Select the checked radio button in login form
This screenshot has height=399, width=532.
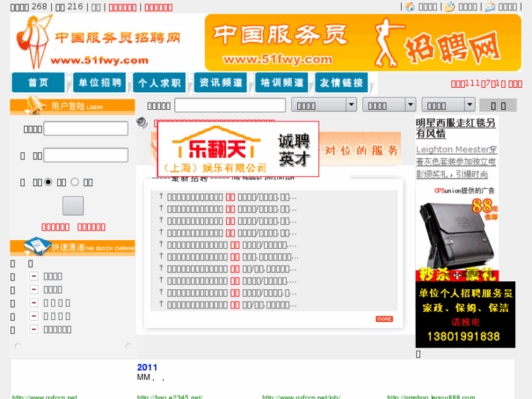[48, 182]
